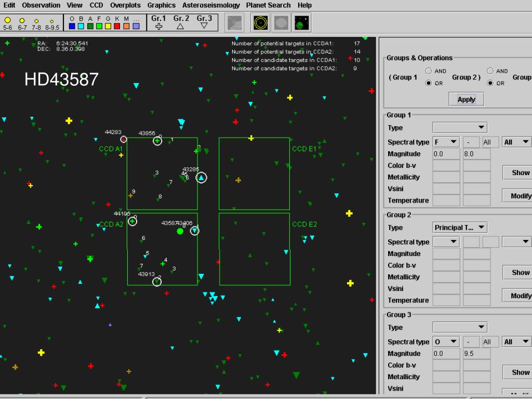Click the grey disc toolbar icon

coord(281,23)
